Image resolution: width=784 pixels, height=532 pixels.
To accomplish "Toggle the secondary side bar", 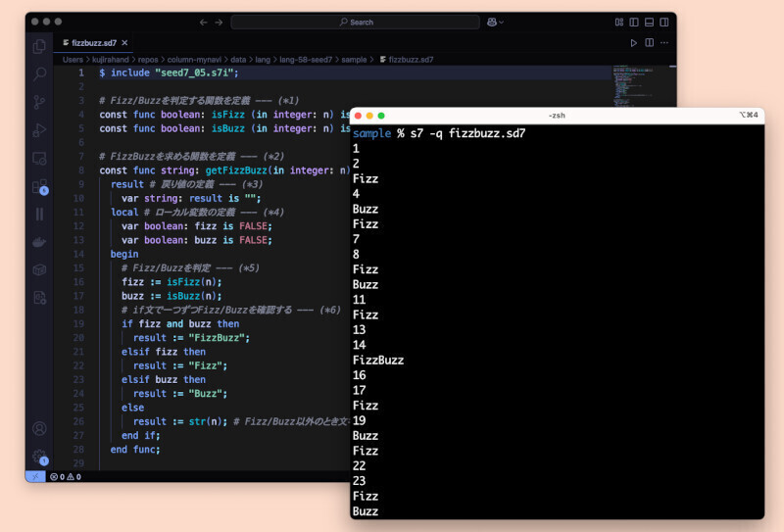I will pos(664,22).
